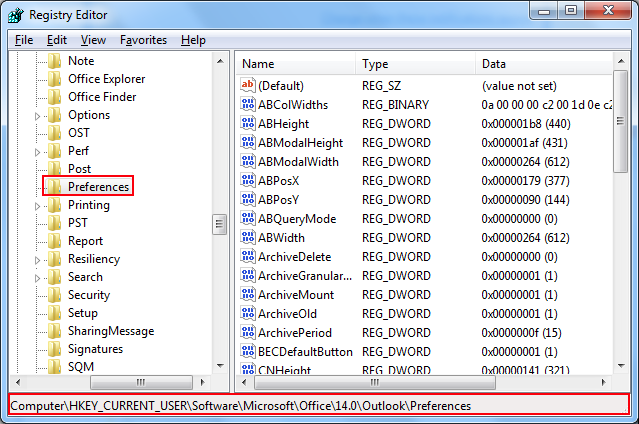Viewport: 639px width, 424px height.
Task: Click the DWORD icon beside ABHeight
Action: tap(248, 123)
